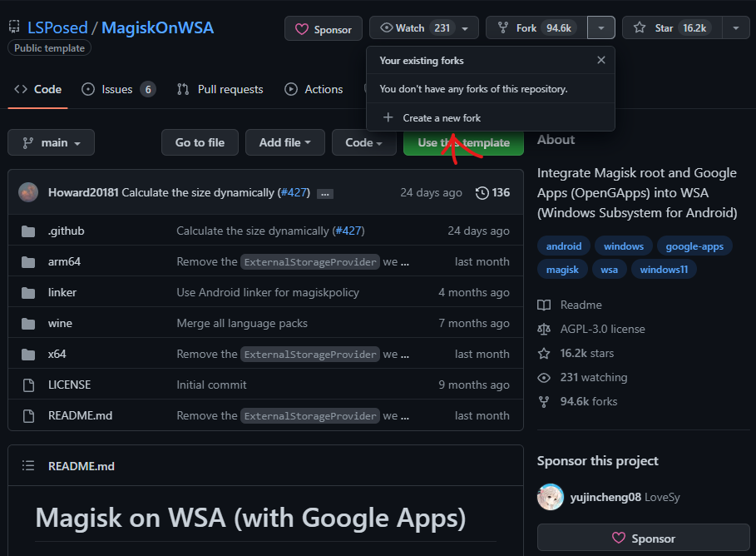Open README.md in file list
This screenshot has width=756, height=556.
pyautogui.click(x=80, y=415)
